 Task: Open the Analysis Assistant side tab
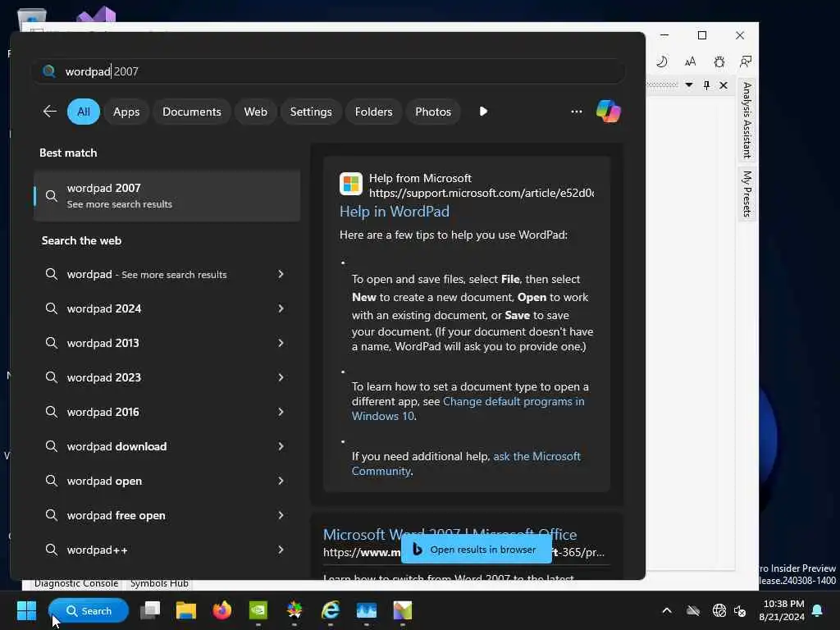click(x=746, y=121)
